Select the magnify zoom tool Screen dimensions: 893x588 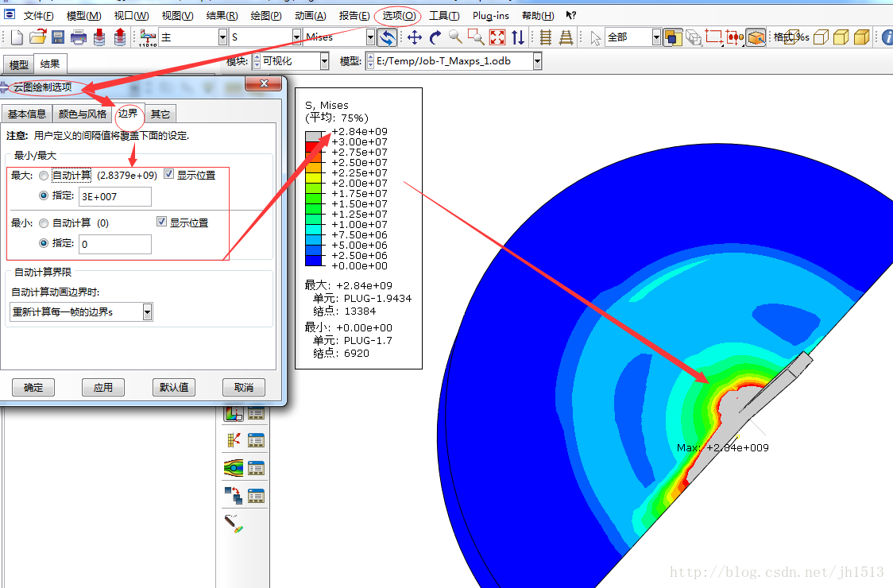455,37
